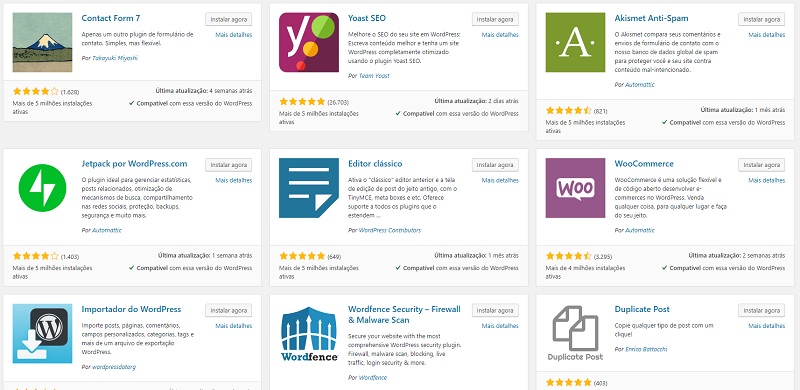
Task: Open Wordfence Security plugin title link
Action: [x=404, y=314]
